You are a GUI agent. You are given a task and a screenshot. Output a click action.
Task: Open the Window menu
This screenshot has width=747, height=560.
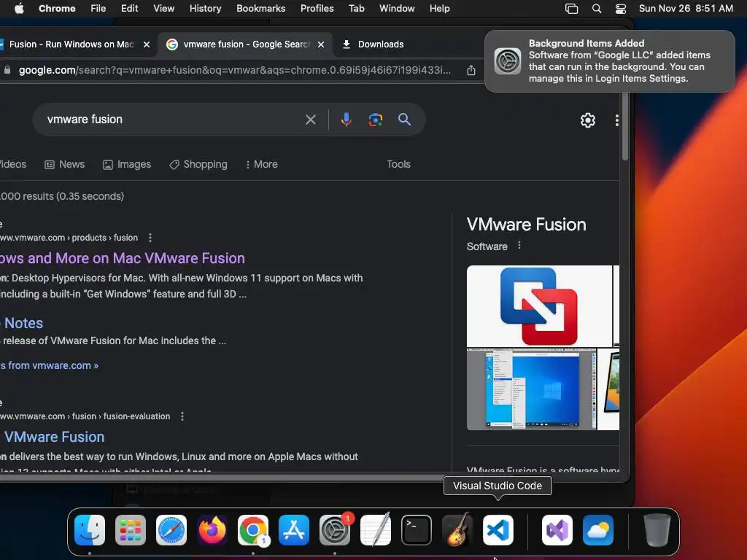click(x=397, y=9)
